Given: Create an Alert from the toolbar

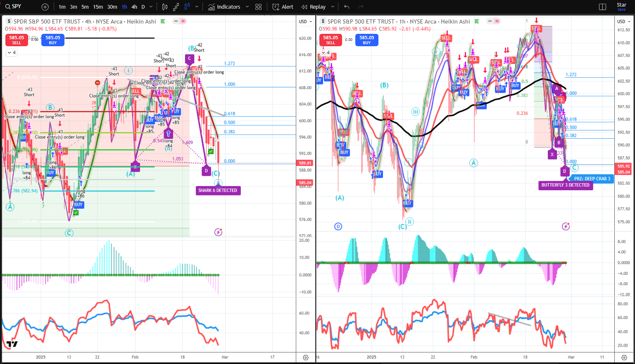Looking at the screenshot, I should coord(283,7).
